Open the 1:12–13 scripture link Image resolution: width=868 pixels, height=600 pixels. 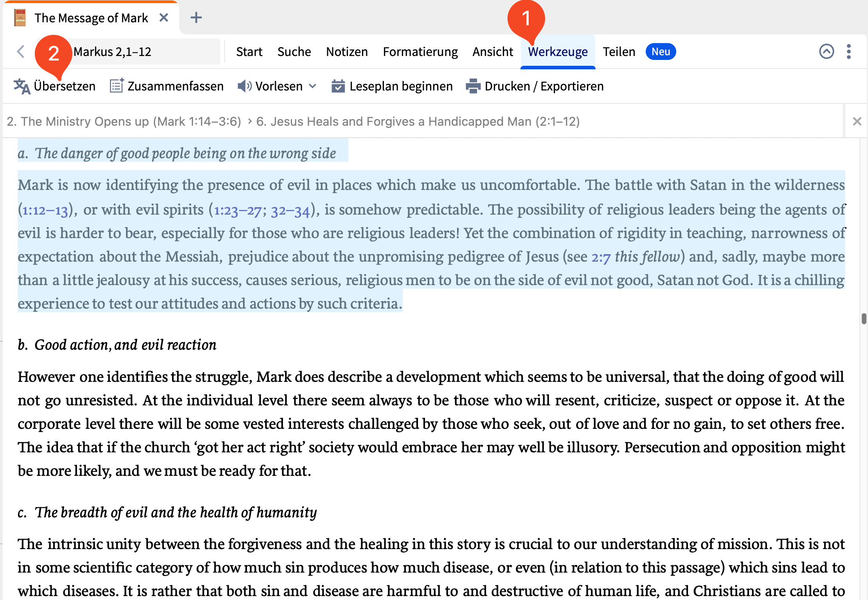point(45,210)
